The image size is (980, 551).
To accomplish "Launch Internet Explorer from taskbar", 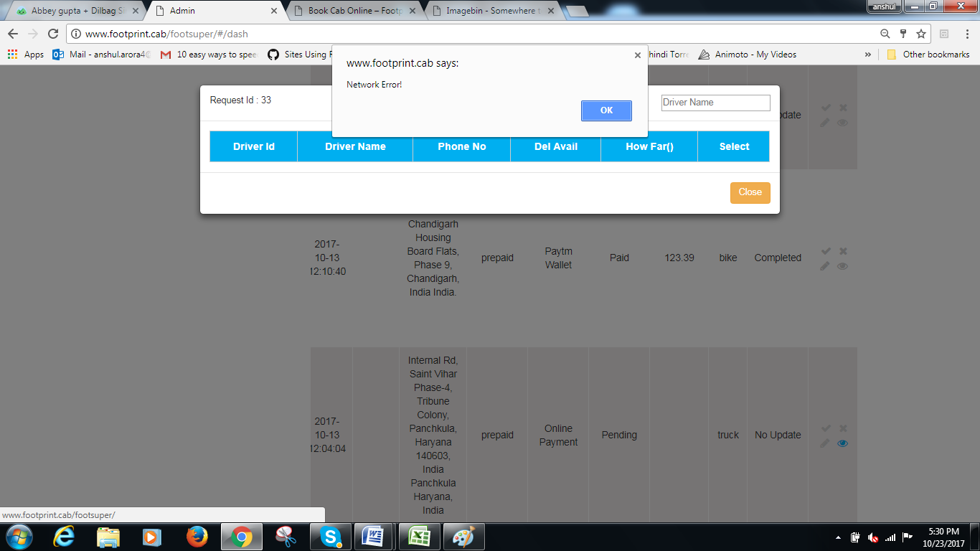I will 65,537.
